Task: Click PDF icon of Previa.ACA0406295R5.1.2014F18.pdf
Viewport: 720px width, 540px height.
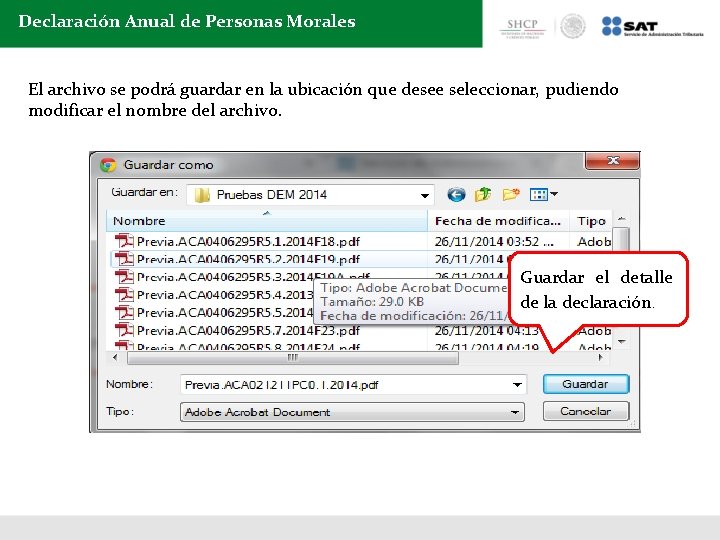Action: coord(124,241)
